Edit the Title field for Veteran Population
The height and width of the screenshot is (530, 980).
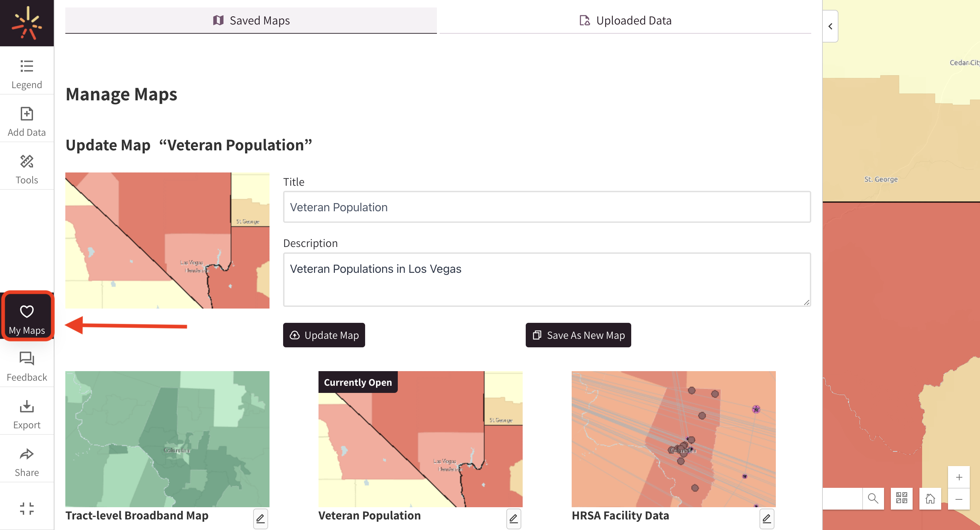547,207
